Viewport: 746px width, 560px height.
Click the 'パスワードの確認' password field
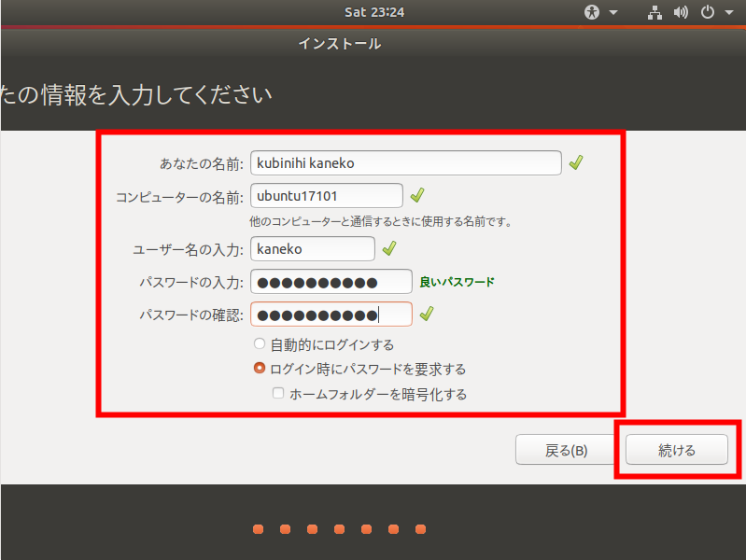point(331,314)
